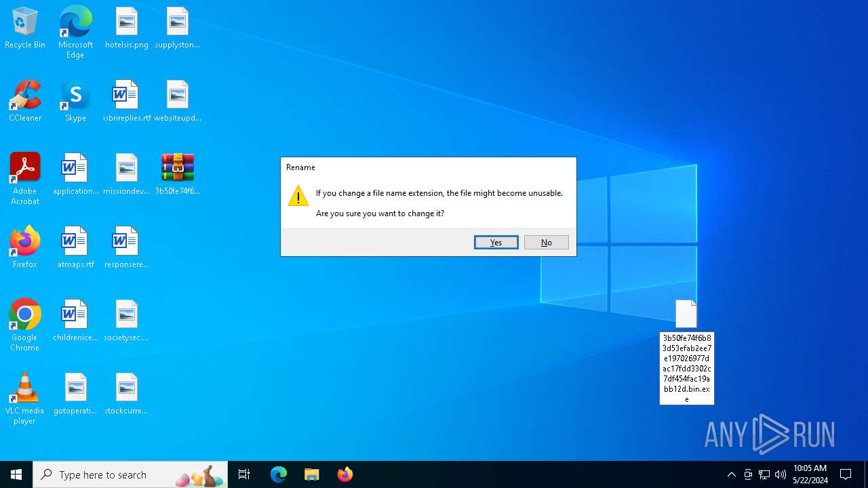
Task: Select the Google Chrome shortcut
Action: click(x=25, y=325)
